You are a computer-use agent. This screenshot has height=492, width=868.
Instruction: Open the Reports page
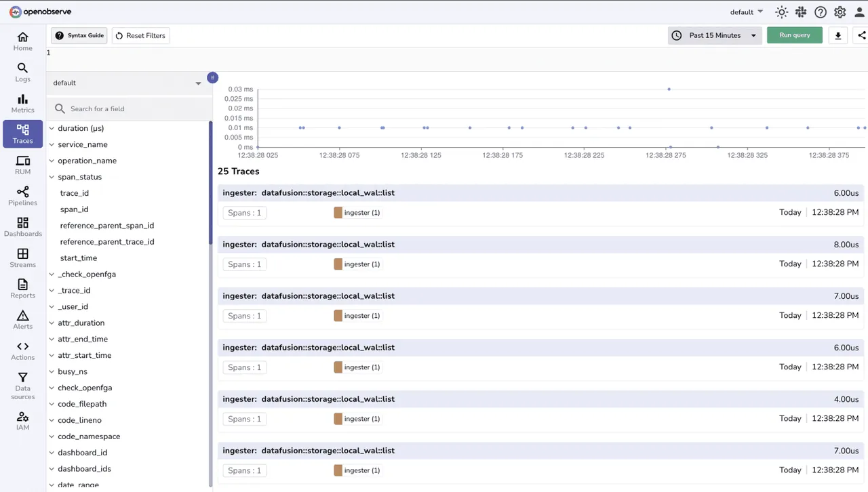click(x=22, y=289)
